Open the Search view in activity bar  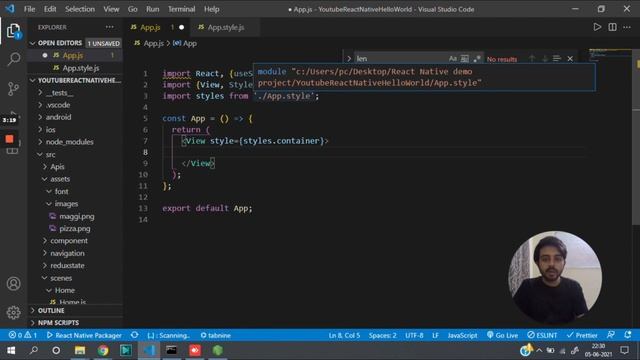coord(13,59)
